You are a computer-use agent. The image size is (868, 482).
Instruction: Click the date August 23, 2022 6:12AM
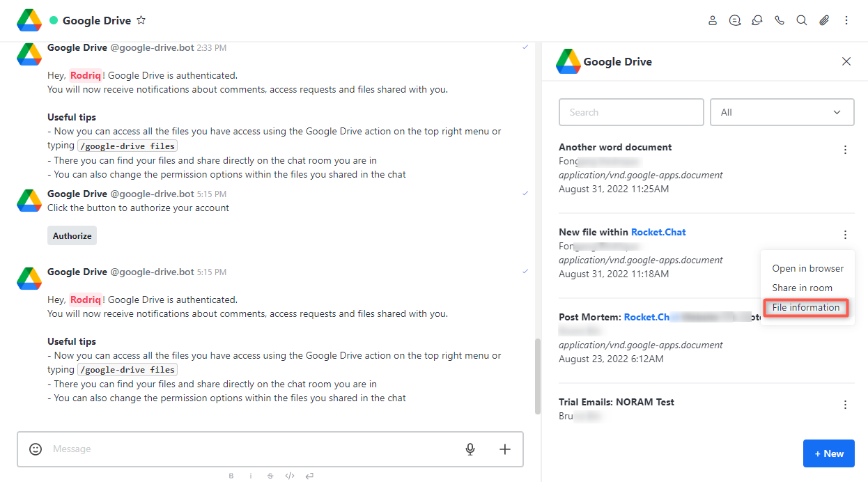[611, 359]
